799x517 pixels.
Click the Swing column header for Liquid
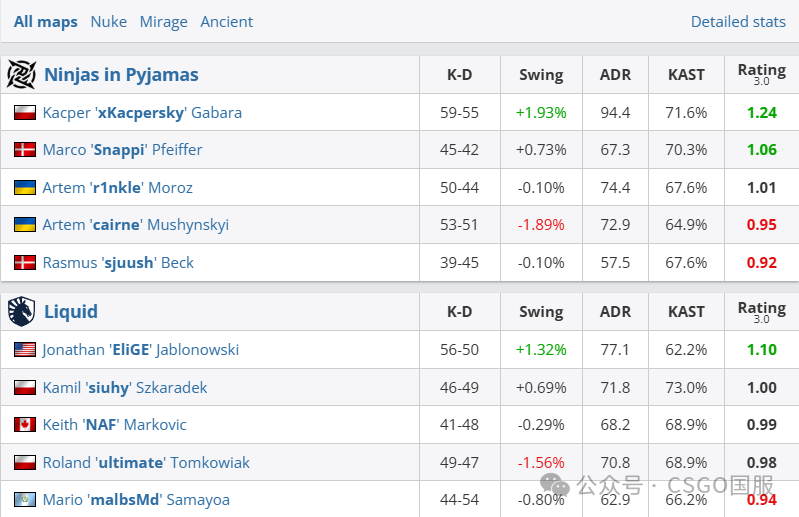[541, 312]
